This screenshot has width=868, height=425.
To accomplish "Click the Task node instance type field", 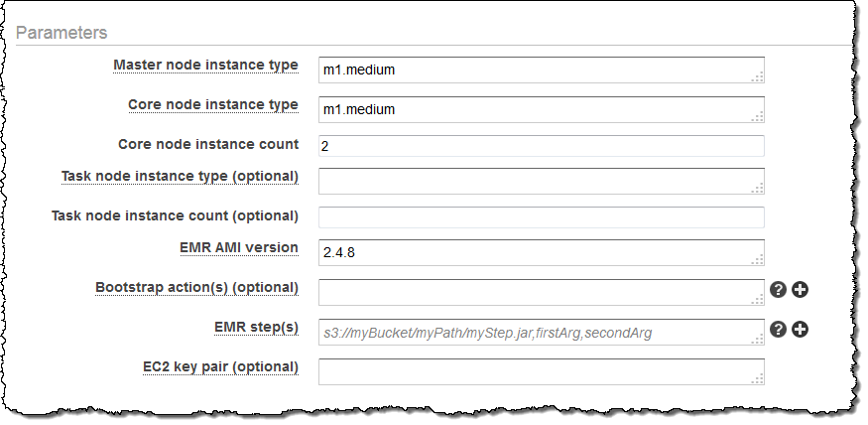I will pos(541,181).
